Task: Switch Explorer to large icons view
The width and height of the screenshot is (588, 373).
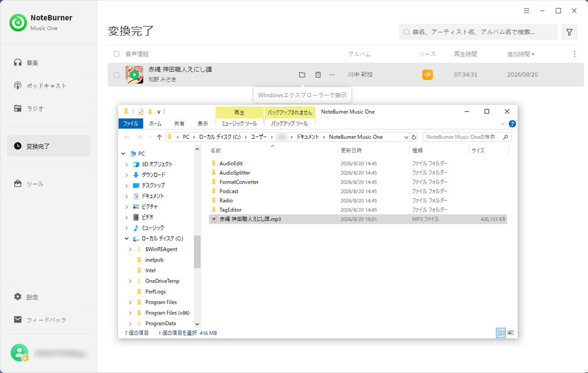Action: [x=510, y=333]
